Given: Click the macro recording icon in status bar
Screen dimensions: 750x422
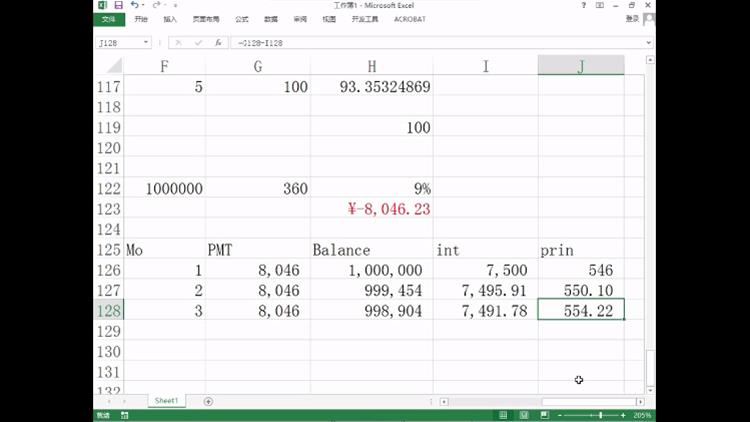Looking at the screenshot, I should pyautogui.click(x=124, y=415).
